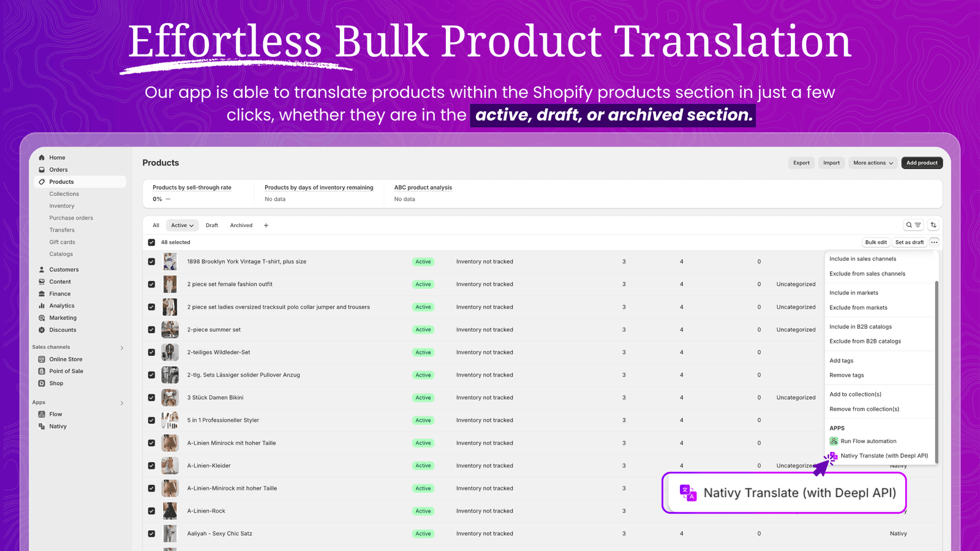Open the search and filter icon
The width and height of the screenshot is (980, 551).
pyautogui.click(x=913, y=225)
